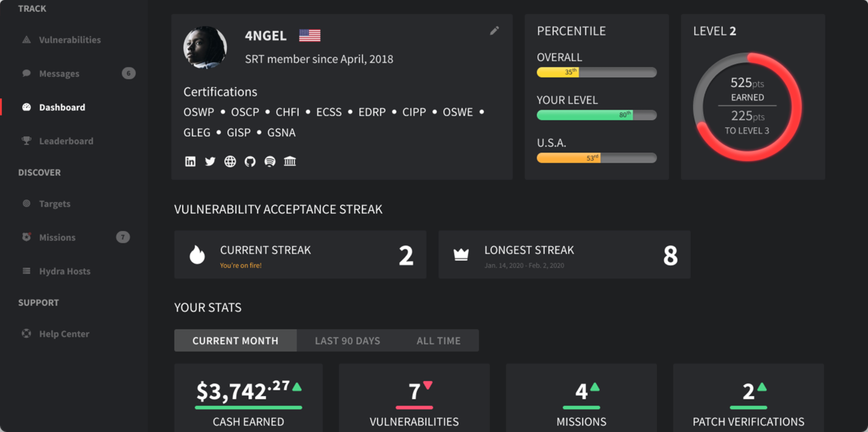Go to Messages in the sidebar

tap(59, 73)
